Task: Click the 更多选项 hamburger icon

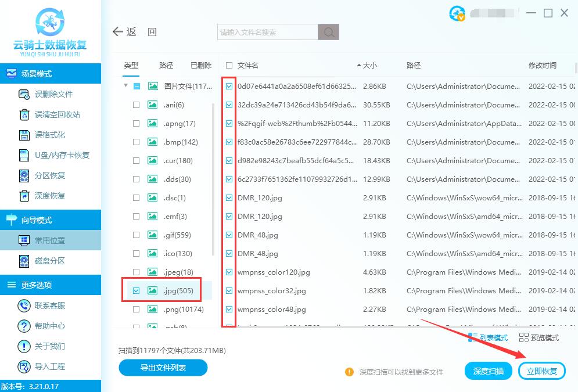Action: (x=12, y=285)
